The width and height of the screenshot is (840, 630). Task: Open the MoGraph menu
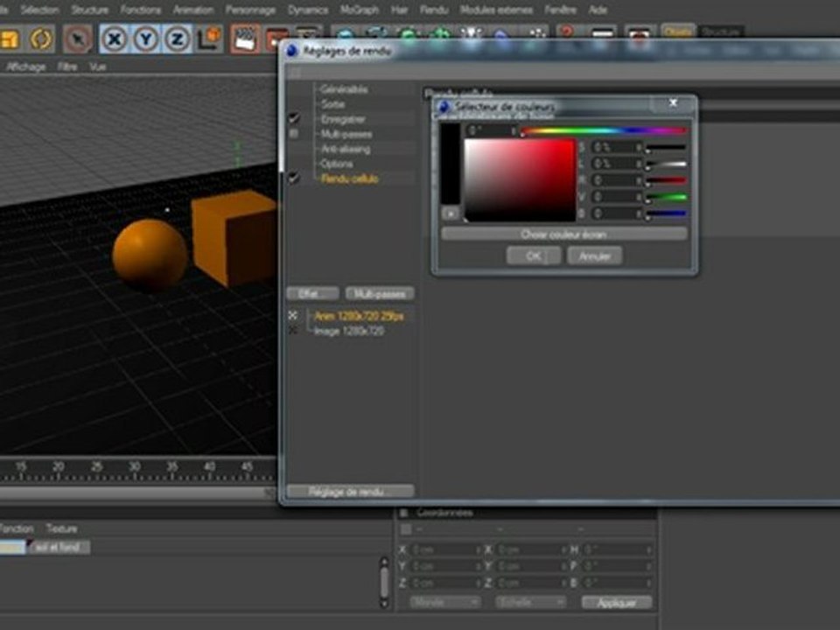[359, 10]
